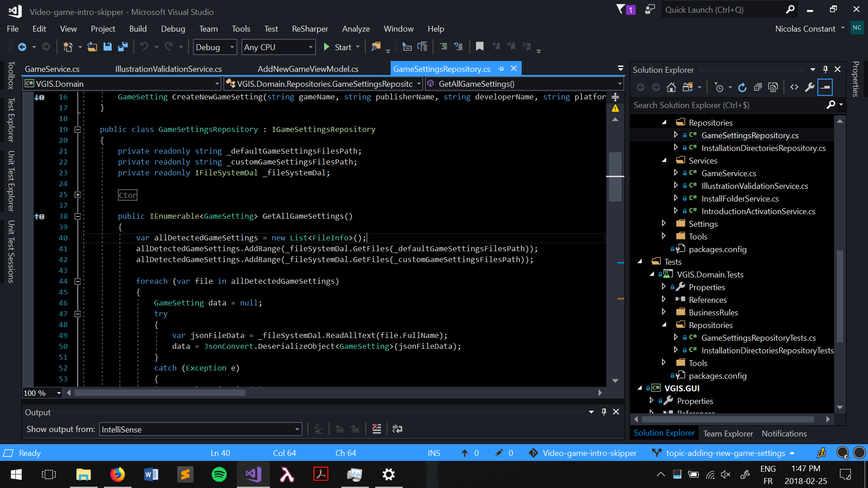Click the Open File toolbar icon
Image resolution: width=868 pixels, height=488 pixels.
point(92,47)
